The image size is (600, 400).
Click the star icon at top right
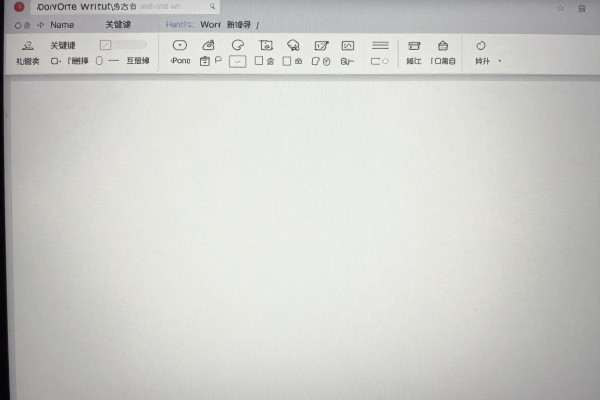[x=561, y=8]
